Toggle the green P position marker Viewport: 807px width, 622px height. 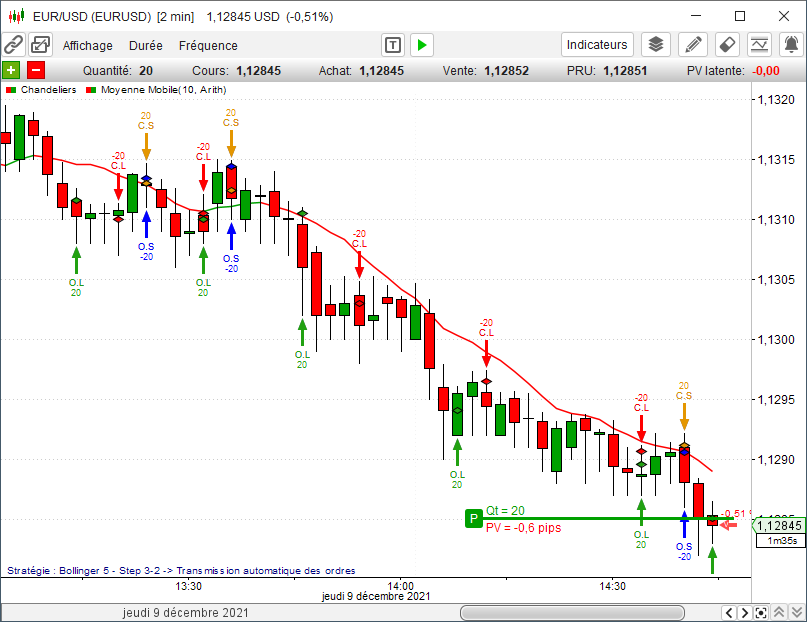pyautogui.click(x=472, y=518)
